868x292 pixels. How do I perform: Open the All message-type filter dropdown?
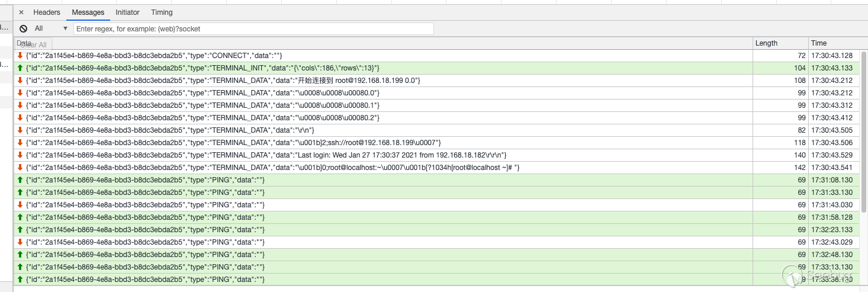coord(51,28)
